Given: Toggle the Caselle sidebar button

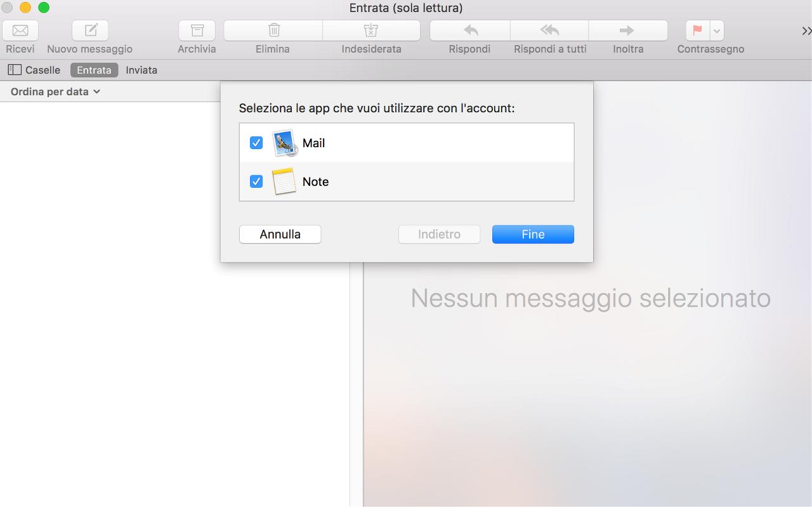Looking at the screenshot, I should tap(34, 70).
